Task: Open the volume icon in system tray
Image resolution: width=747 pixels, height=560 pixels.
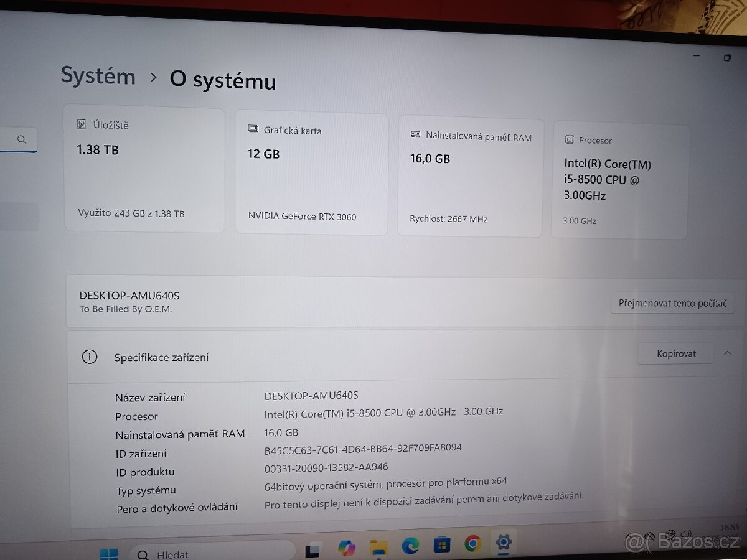Action: (687, 535)
